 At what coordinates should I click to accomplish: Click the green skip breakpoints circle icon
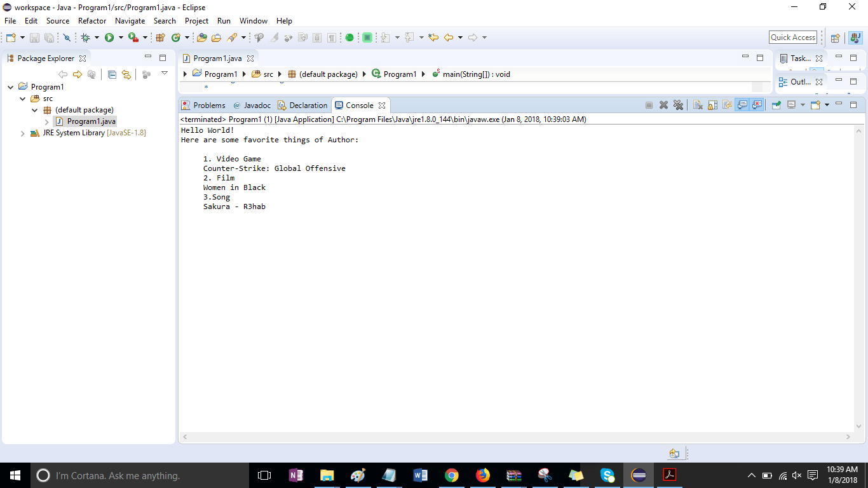click(x=349, y=37)
